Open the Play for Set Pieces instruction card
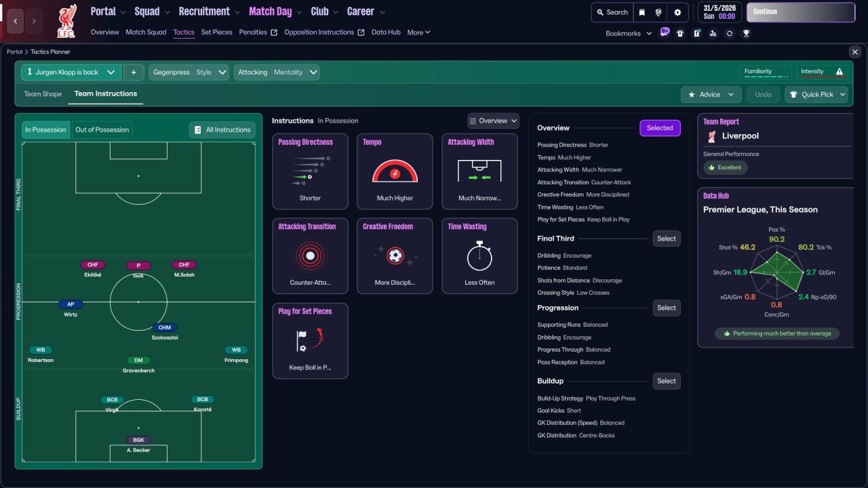The width and height of the screenshot is (868, 488). 310,340
